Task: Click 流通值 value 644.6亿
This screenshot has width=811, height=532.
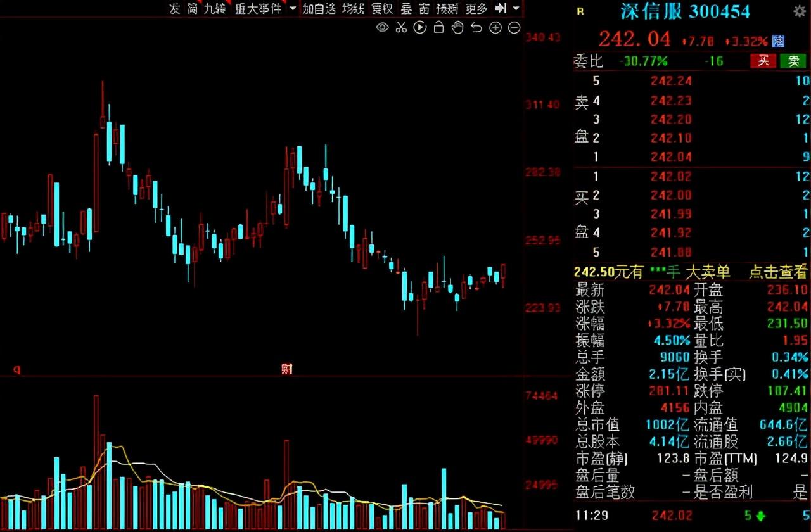Action: coord(782,425)
